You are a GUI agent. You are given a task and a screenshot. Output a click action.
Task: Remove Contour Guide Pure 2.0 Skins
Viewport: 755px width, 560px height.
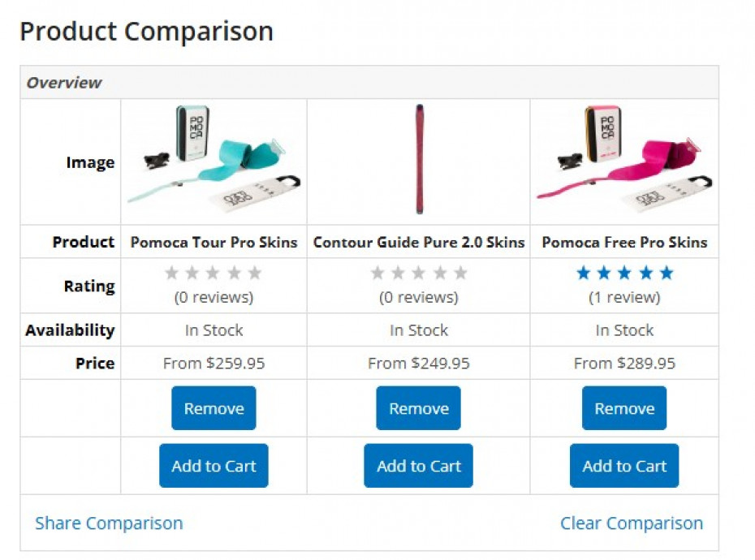[418, 408]
